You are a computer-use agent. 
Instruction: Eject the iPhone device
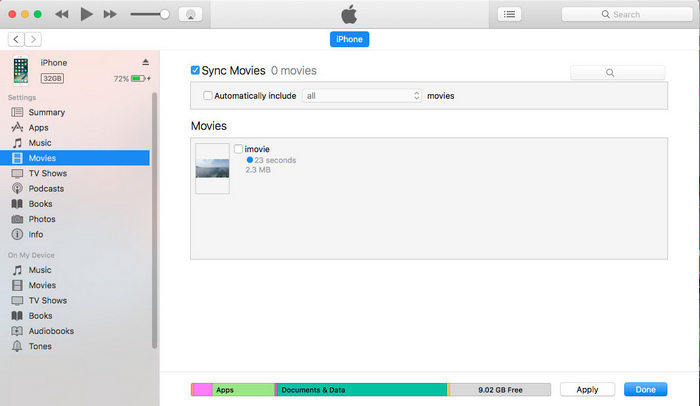click(146, 62)
